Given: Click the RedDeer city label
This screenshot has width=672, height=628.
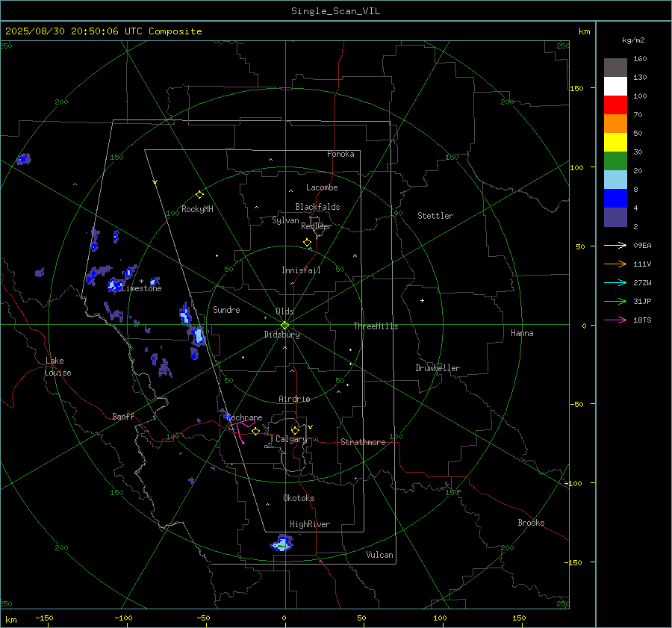Looking at the screenshot, I should [317, 226].
